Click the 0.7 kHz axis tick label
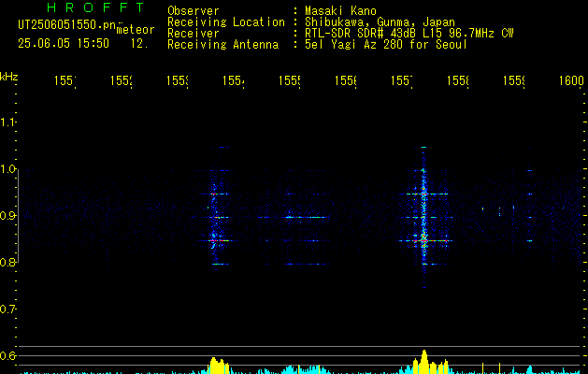Viewport: 588px width, 374px height. tap(7, 309)
